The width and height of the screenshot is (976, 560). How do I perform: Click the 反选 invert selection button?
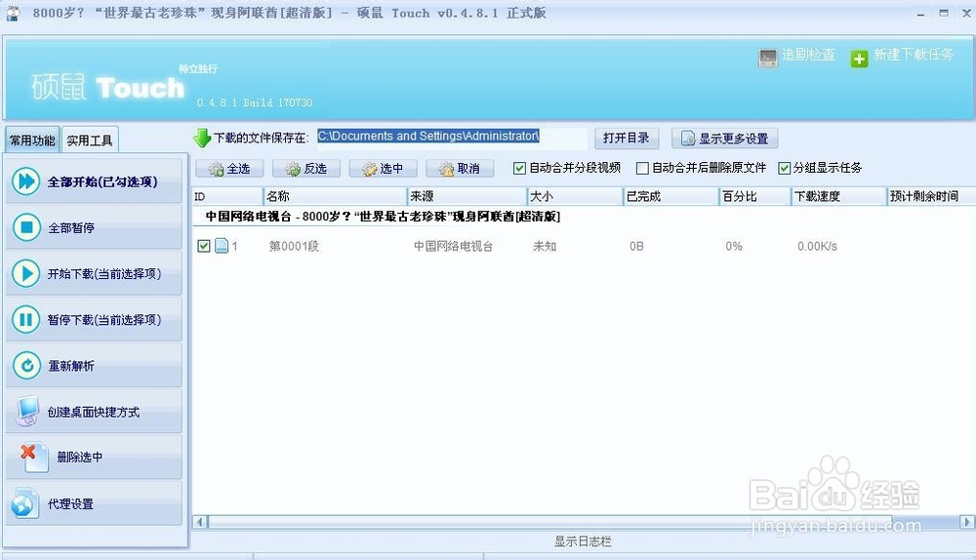point(306,169)
